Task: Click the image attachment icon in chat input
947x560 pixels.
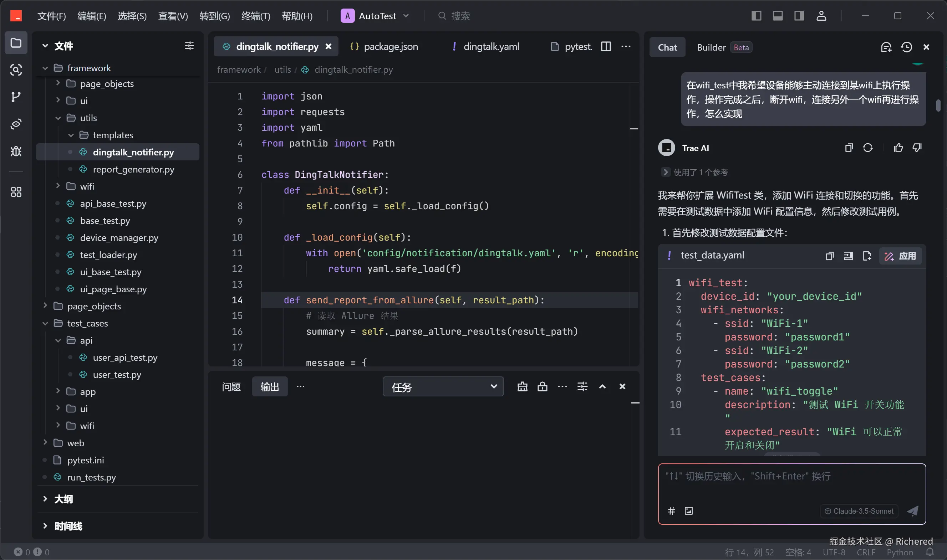Action: pyautogui.click(x=689, y=511)
